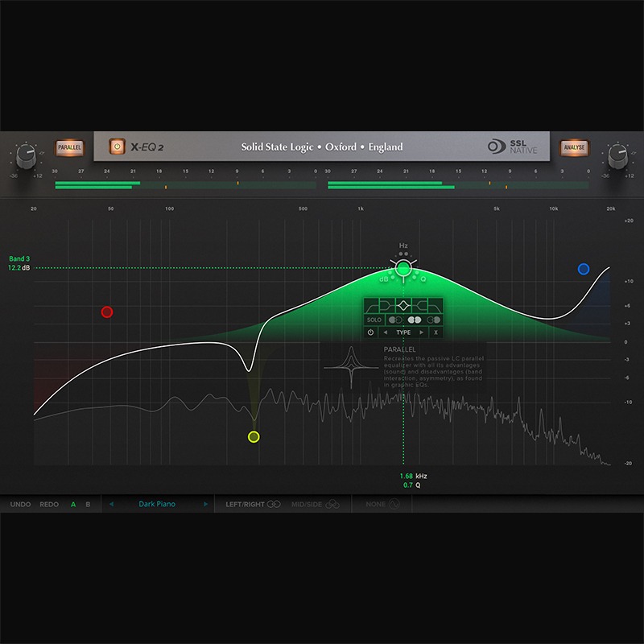Viewport: 644px width, 644px height.
Task: Click the input phase invert symbol
Action: (42, 153)
